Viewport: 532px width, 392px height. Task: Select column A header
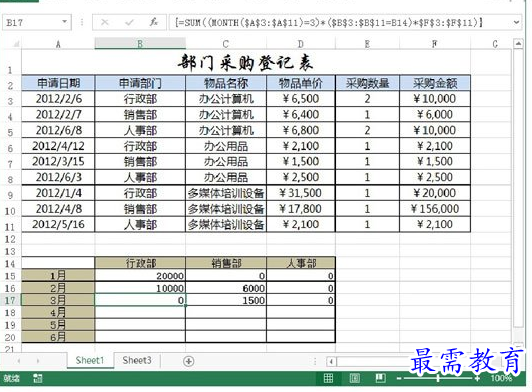pos(58,44)
